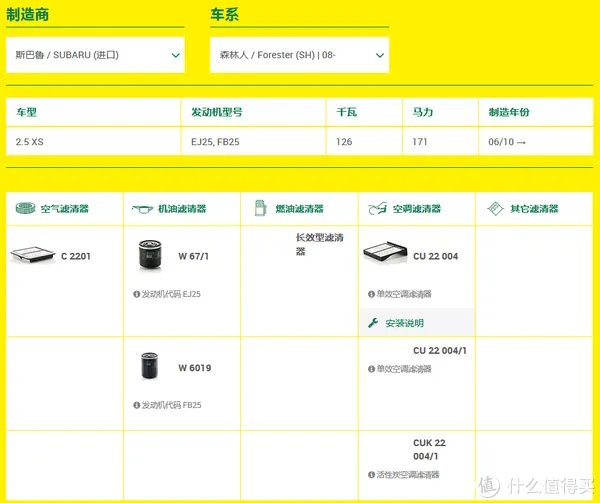This screenshot has height=503, width=600.
Task: Open CU 22 004 cabin filter image
Action: (x=385, y=252)
